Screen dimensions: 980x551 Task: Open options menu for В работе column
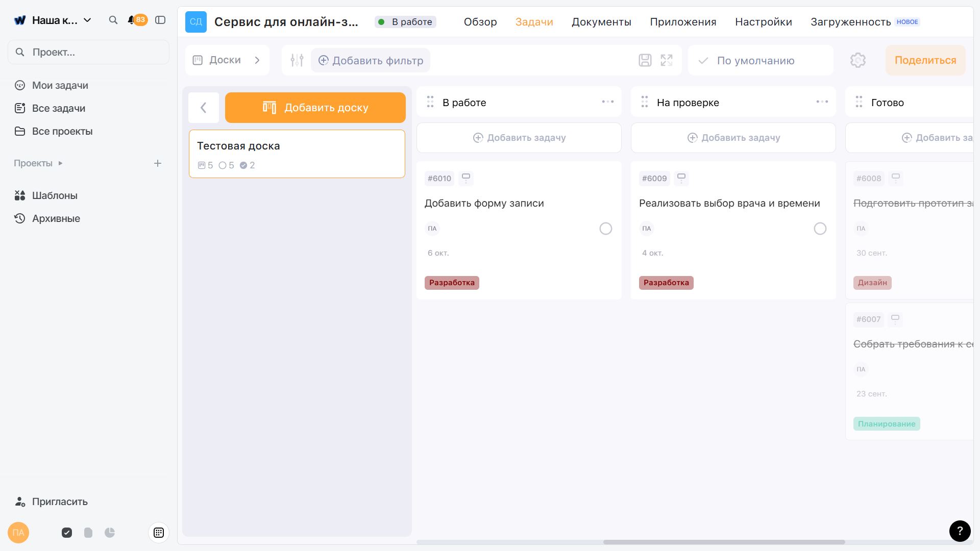point(608,102)
